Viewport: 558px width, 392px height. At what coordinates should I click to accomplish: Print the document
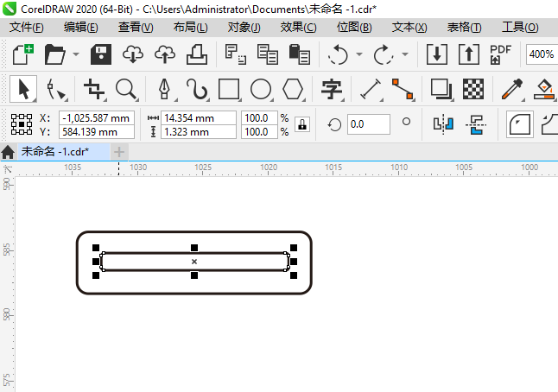[197, 54]
